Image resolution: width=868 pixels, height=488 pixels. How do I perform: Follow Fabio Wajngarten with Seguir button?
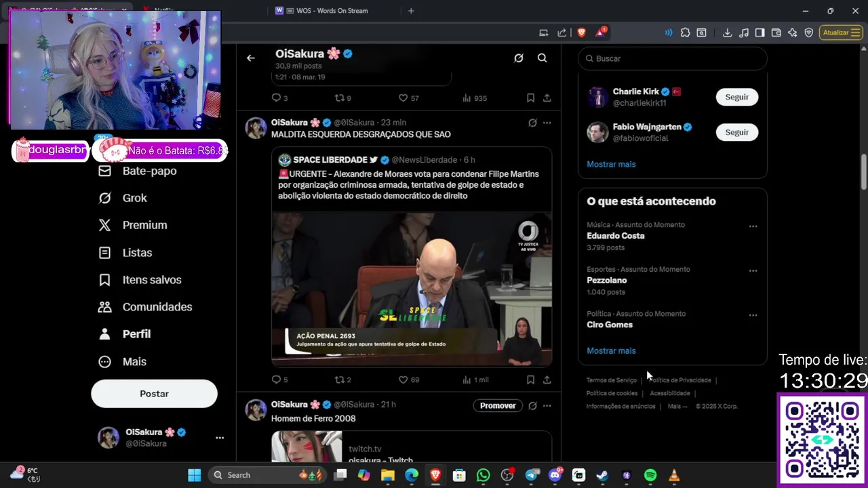click(x=737, y=132)
